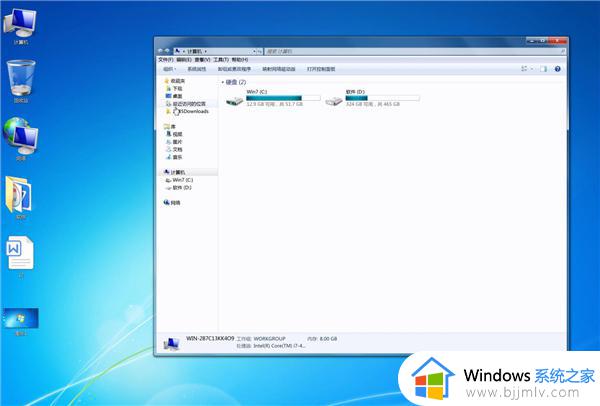Click the WORKGROUP label in details pane

[x=269, y=339]
